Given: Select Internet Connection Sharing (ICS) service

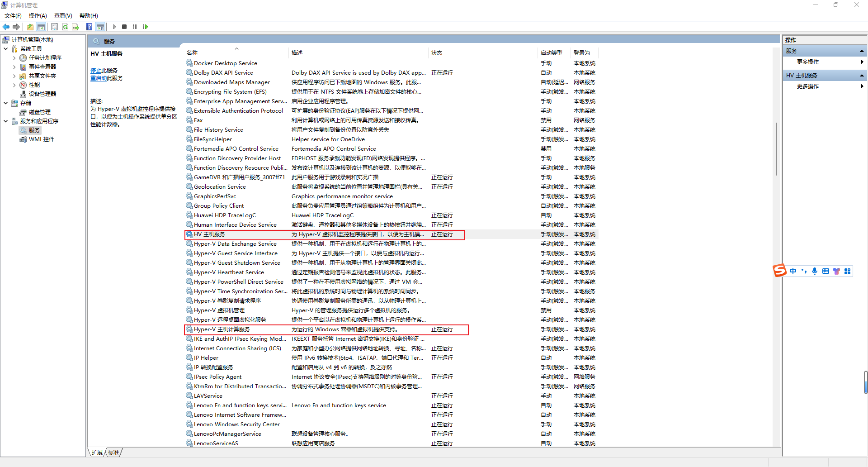Looking at the screenshot, I should click(x=392, y=348).
